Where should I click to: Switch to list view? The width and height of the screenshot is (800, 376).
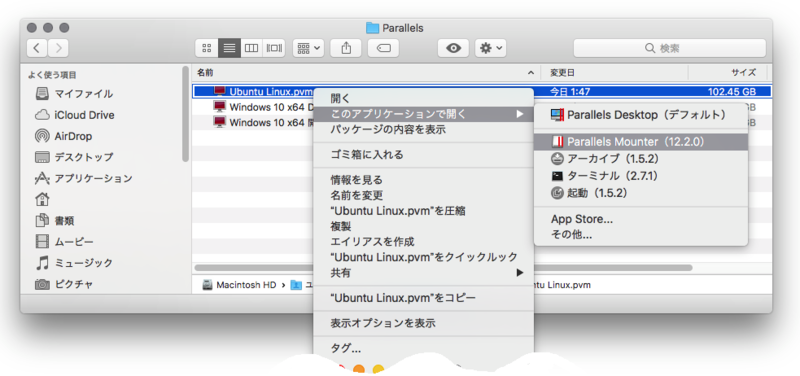click(230, 48)
